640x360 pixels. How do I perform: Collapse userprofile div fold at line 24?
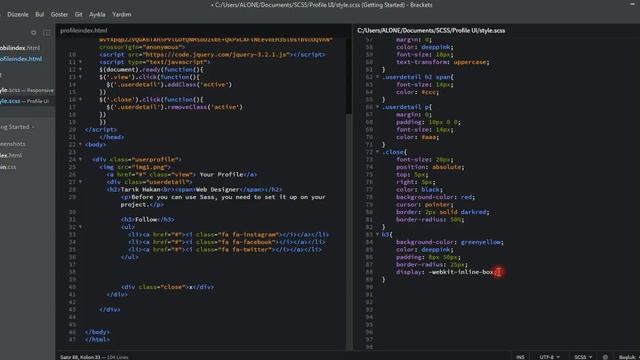[80, 159]
